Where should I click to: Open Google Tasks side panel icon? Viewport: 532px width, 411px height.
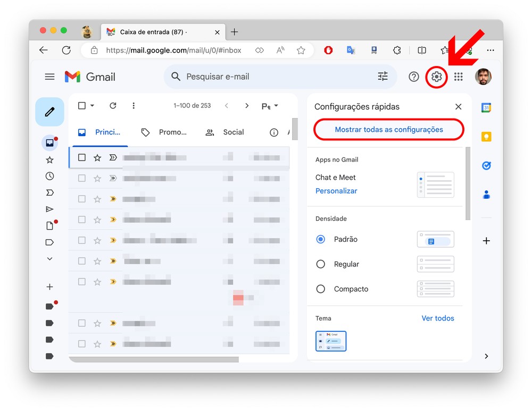click(486, 165)
